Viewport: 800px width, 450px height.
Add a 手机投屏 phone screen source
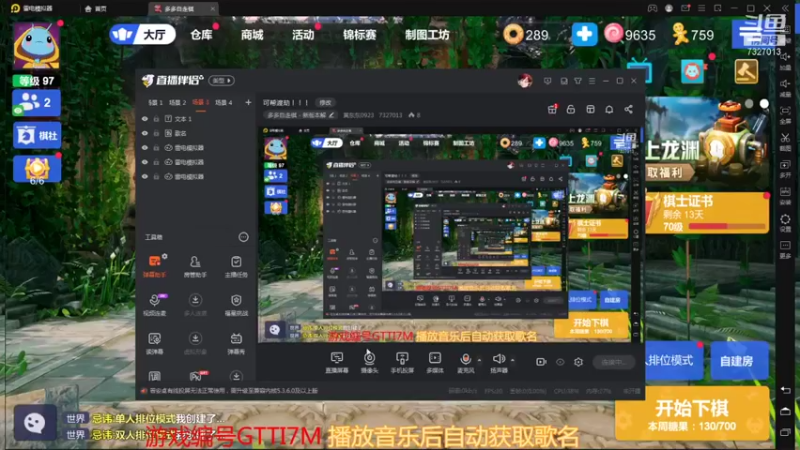point(402,362)
